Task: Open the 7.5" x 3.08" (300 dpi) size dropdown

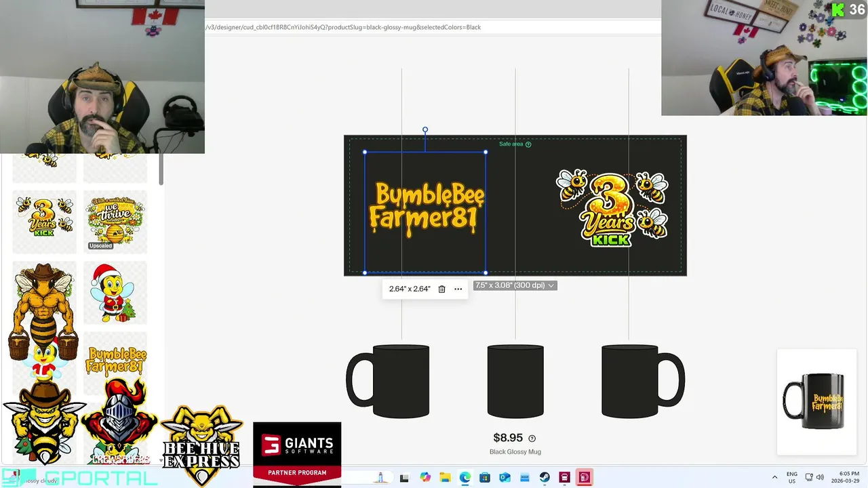Action: click(x=515, y=285)
